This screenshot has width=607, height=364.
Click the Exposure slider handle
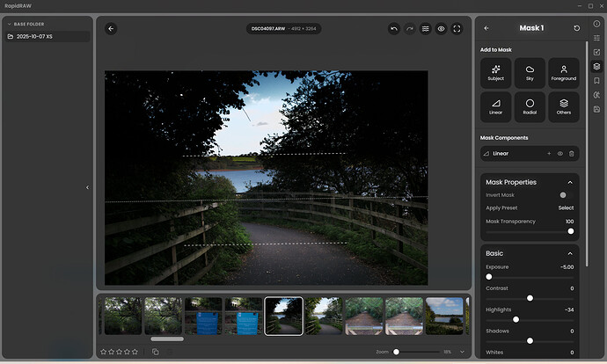click(x=489, y=276)
